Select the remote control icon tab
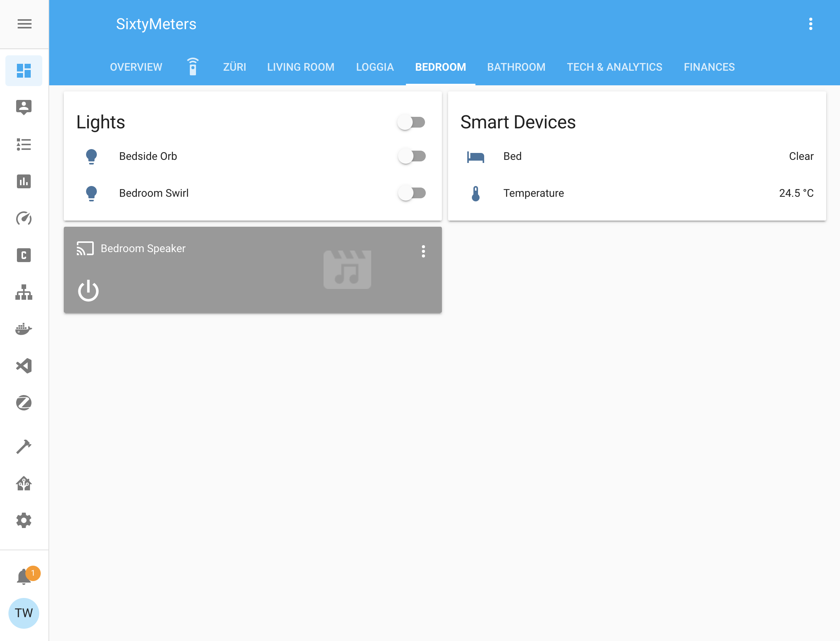Screen dimensions: 840x641 [x=193, y=67]
